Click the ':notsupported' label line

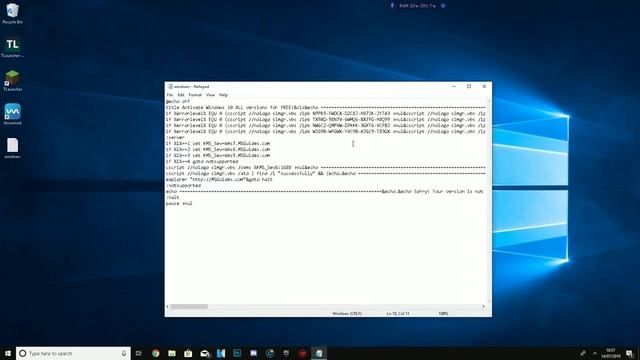tap(183, 186)
